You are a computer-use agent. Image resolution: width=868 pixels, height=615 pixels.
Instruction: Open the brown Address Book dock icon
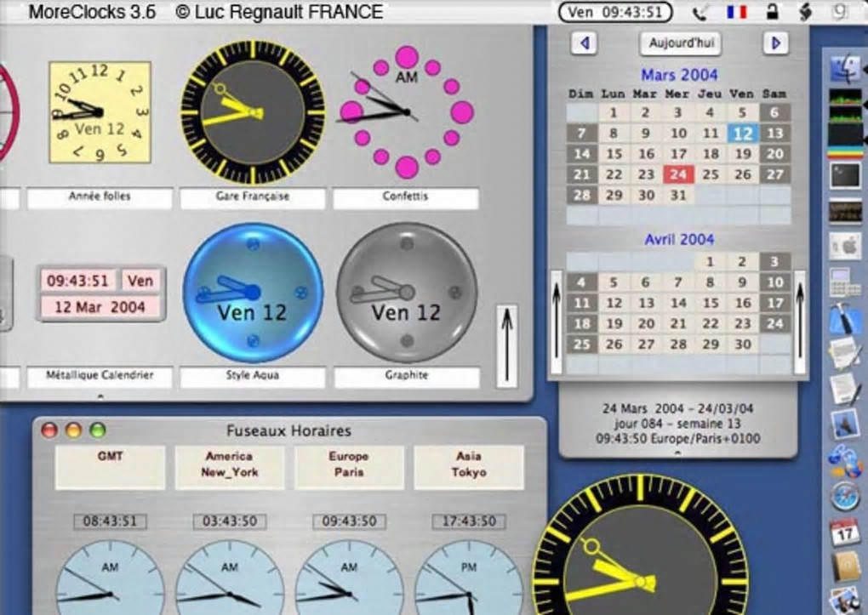(845, 567)
